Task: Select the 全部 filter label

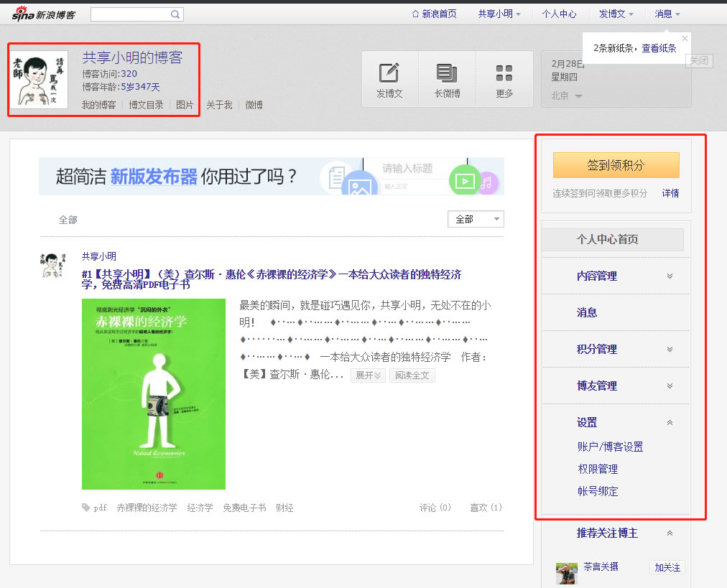Action: pos(68,220)
